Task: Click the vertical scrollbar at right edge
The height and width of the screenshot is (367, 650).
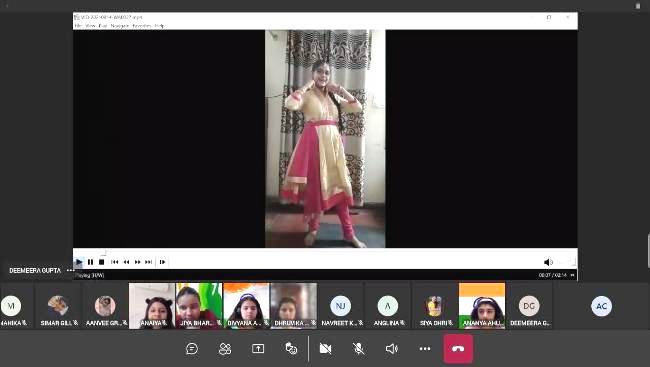Action: pyautogui.click(x=648, y=251)
